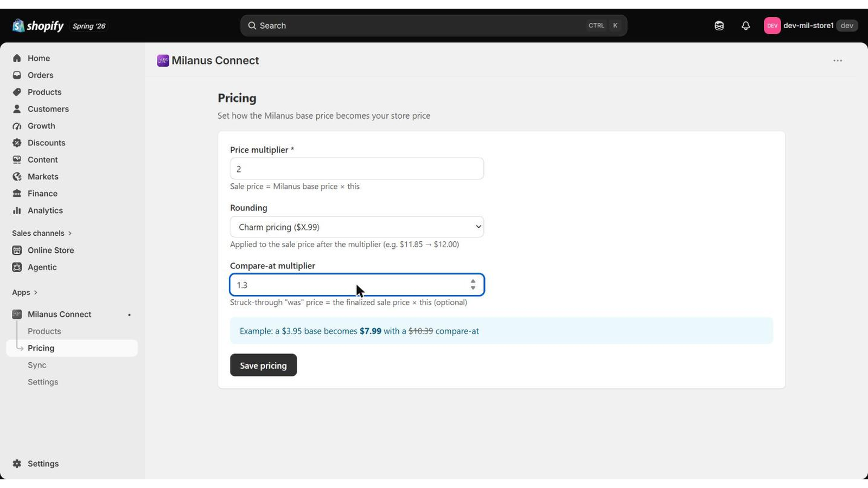This screenshot has width=868, height=488.
Task: Increase the Compare-at multiplier with the up arrow
Action: (473, 281)
